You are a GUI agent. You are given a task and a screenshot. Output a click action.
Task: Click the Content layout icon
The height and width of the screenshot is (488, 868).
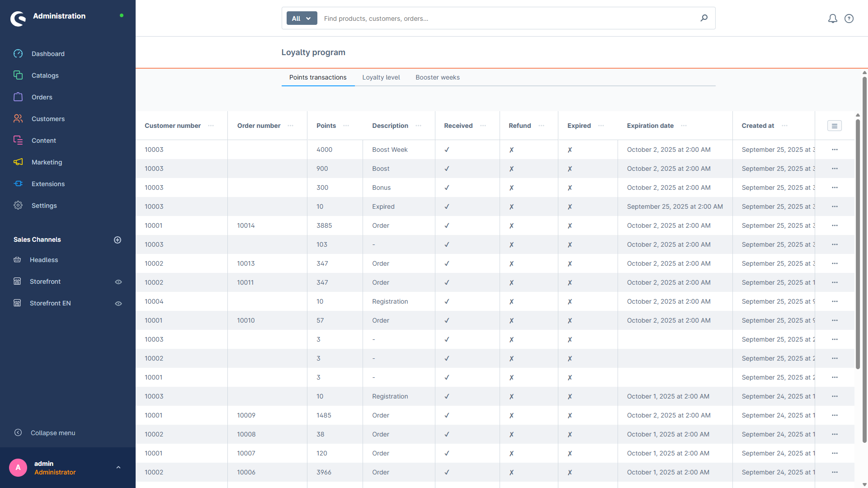pyautogui.click(x=18, y=141)
